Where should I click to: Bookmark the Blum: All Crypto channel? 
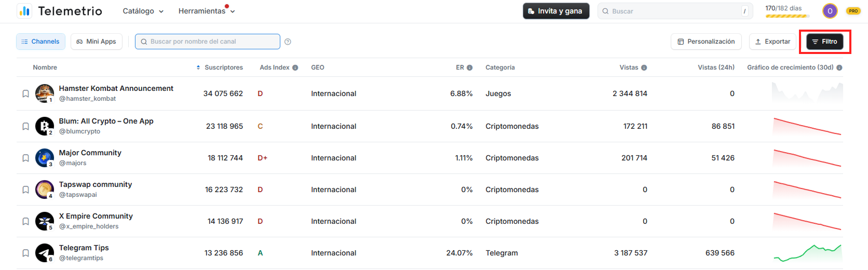pyautogui.click(x=25, y=126)
